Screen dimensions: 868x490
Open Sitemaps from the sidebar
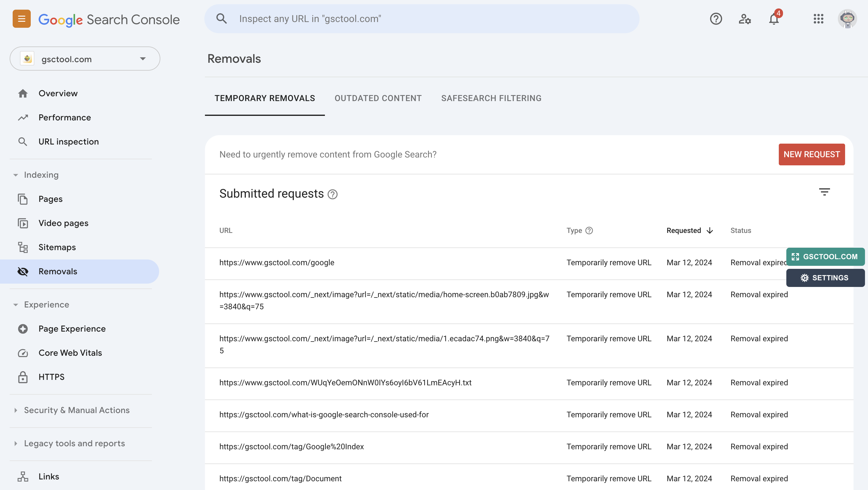pos(57,247)
